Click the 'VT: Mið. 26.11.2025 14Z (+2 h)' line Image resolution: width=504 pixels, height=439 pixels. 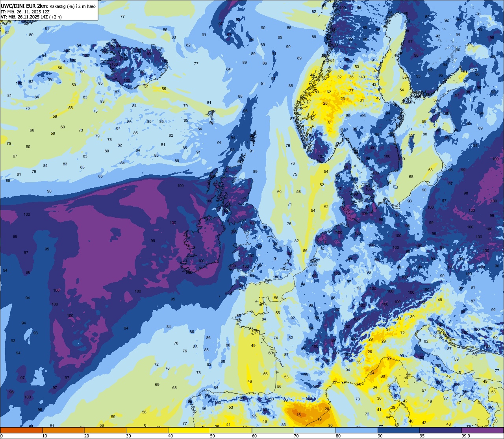pyautogui.click(x=31, y=17)
